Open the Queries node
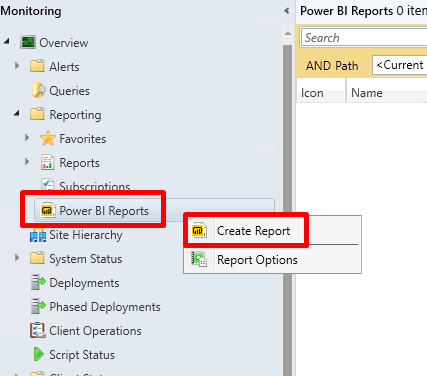Viewport: 427px width, 376px height. pyautogui.click(x=69, y=91)
